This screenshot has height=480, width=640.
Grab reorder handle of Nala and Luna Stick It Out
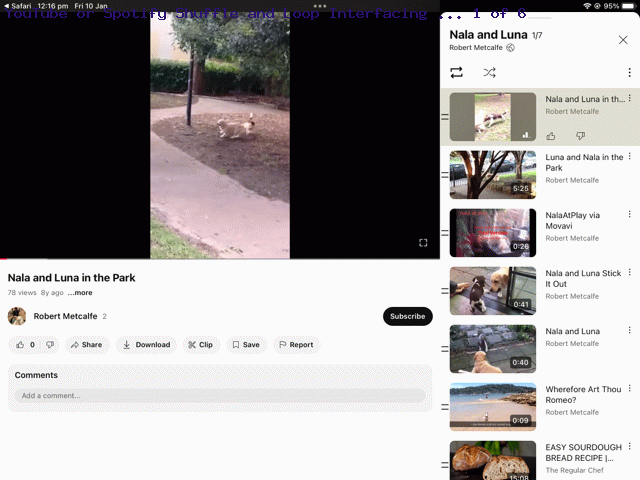click(x=445, y=291)
